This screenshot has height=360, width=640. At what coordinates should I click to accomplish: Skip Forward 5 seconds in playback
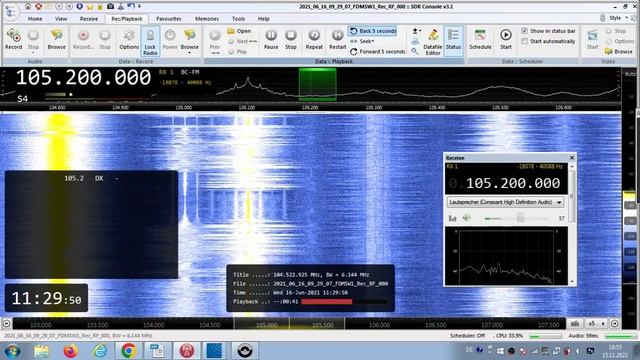pos(378,51)
